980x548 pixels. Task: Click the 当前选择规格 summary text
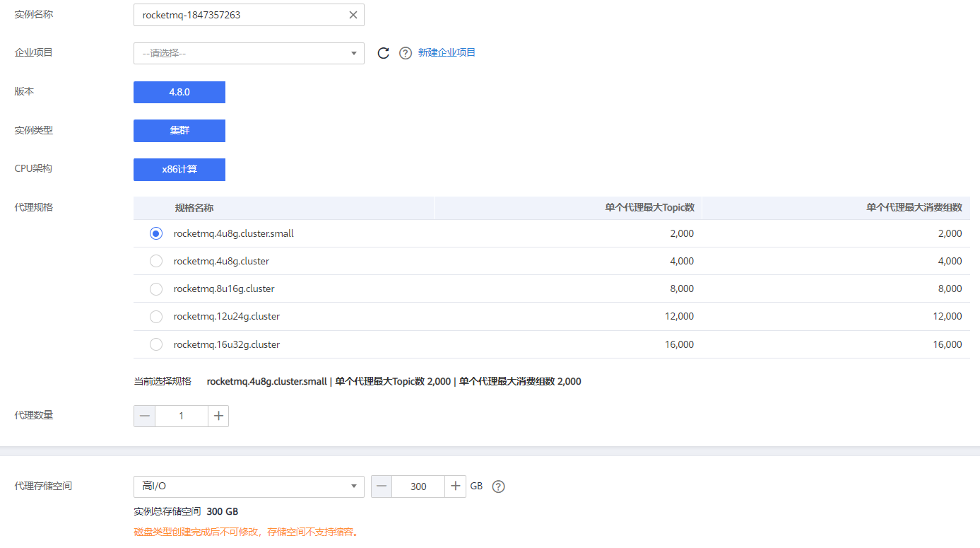click(x=358, y=381)
